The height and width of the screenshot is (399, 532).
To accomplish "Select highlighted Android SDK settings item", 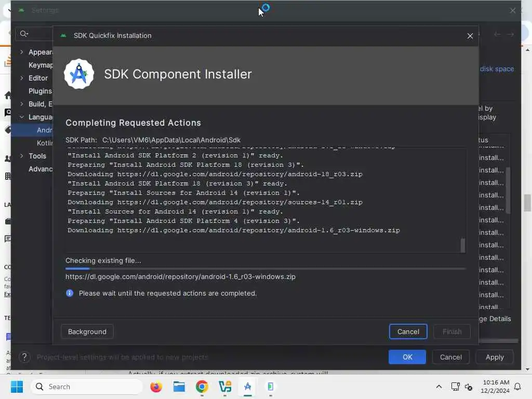I will pyautogui.click(x=32, y=130).
